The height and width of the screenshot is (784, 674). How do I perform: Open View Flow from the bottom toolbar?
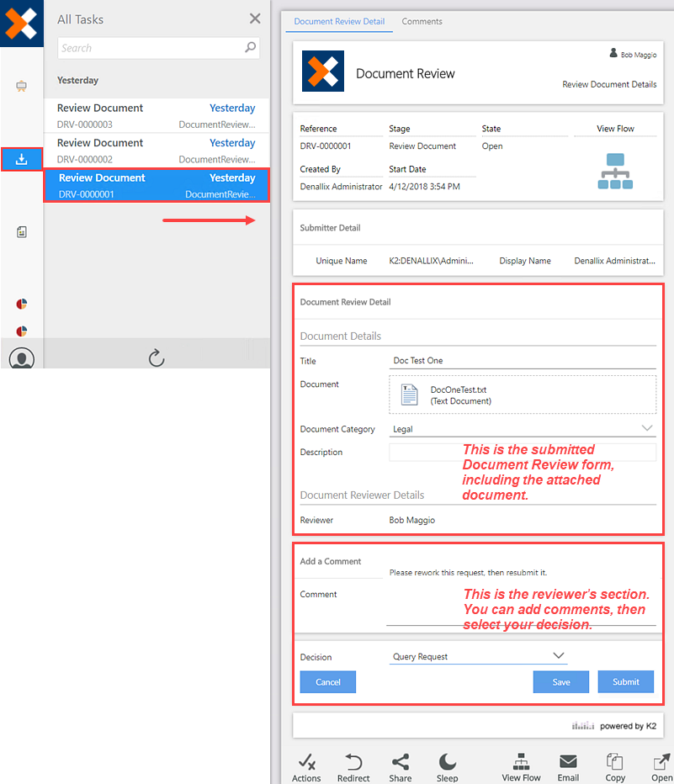point(521,760)
